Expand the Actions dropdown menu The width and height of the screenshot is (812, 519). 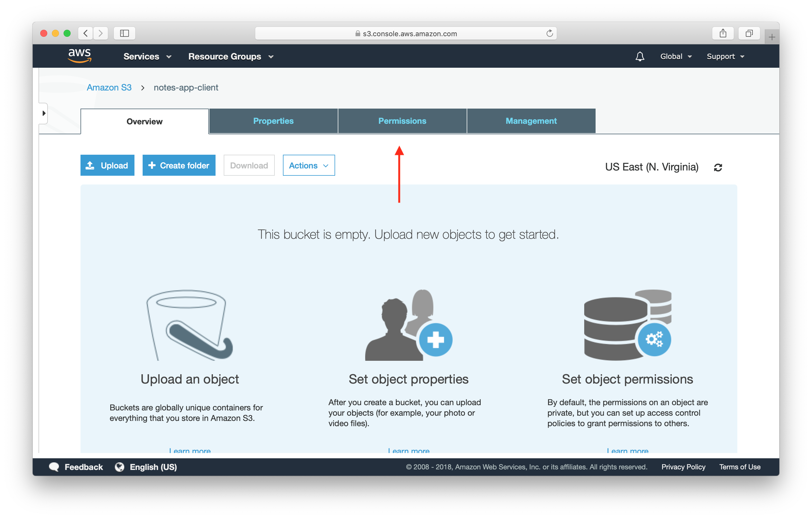(x=307, y=165)
